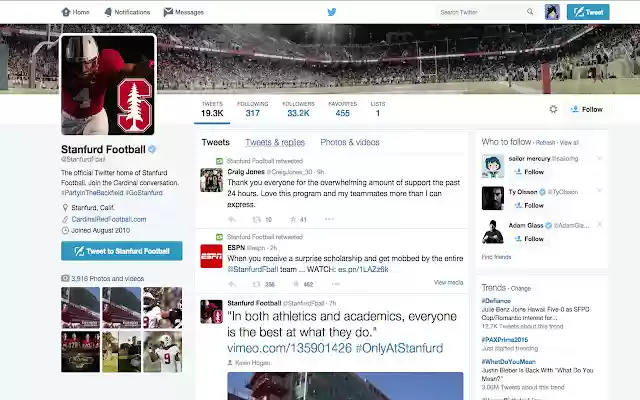Open the Photos & videos tab
640x400 pixels.
[x=349, y=142]
